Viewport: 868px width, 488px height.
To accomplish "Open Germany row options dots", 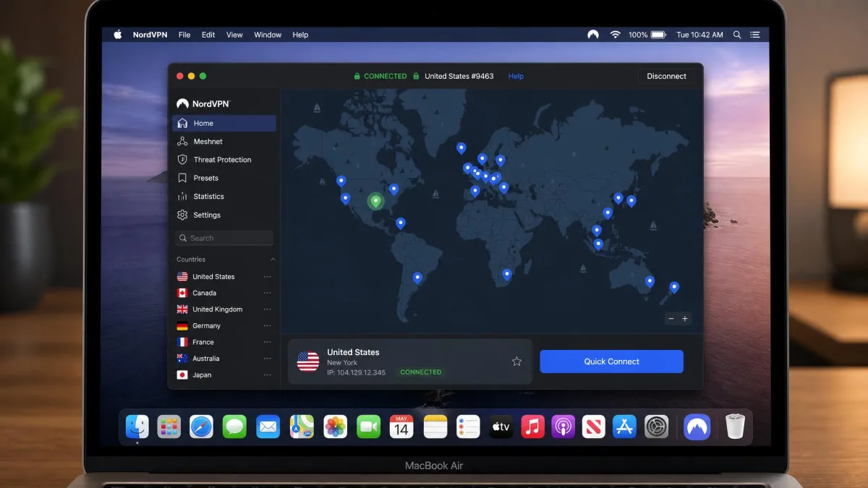I will click(x=268, y=326).
